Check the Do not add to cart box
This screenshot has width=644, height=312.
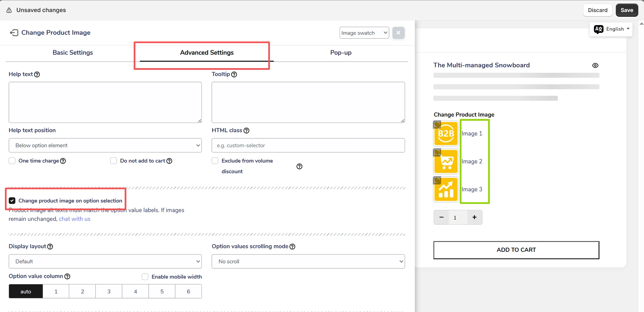click(114, 161)
